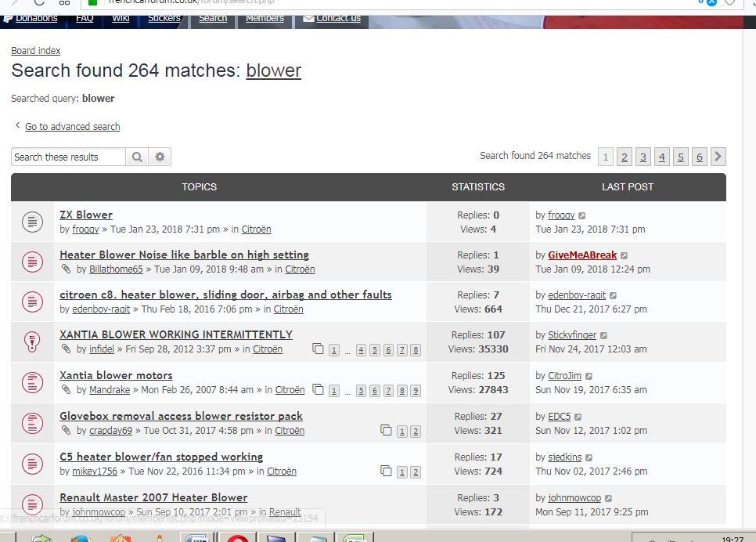Open the Contact us nav tab
Viewport: 756px width, 542px height.
332,18
